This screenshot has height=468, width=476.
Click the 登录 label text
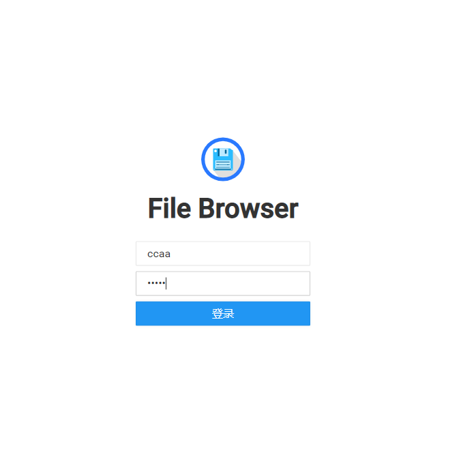(223, 313)
